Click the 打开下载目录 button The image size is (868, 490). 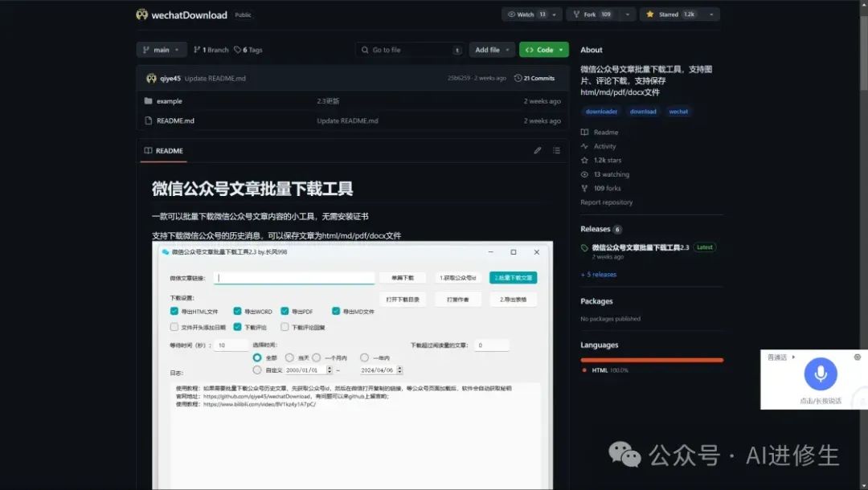(x=403, y=300)
